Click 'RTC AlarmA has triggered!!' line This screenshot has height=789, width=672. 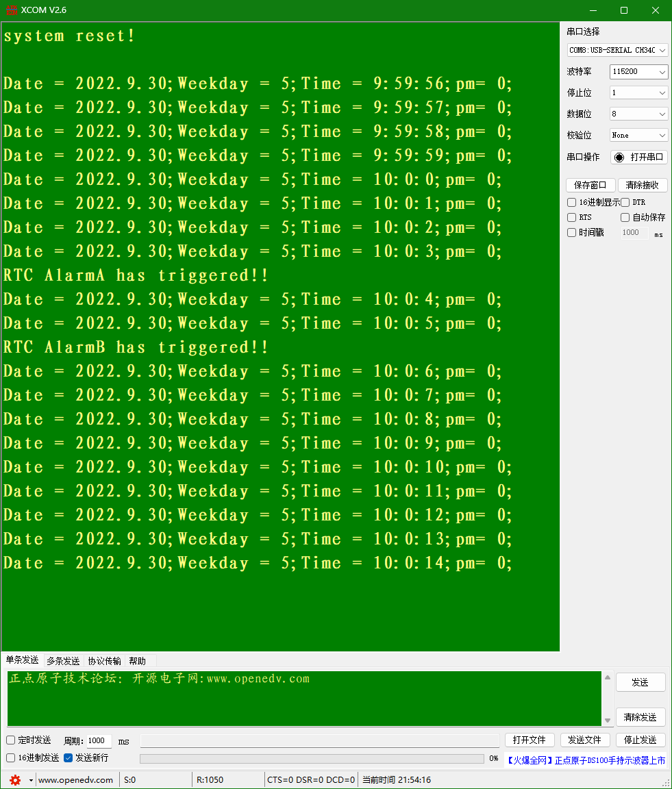(x=136, y=275)
